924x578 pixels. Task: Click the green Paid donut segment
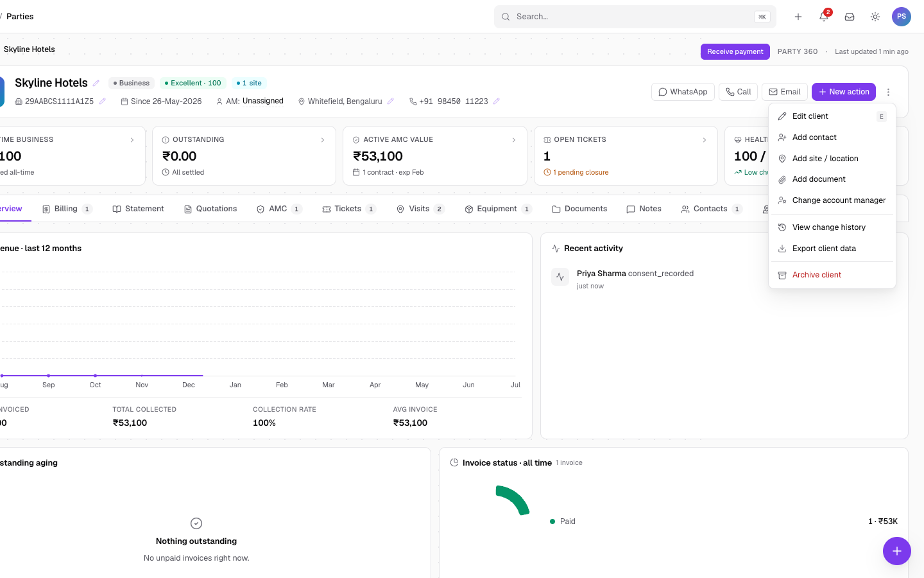(x=515, y=498)
